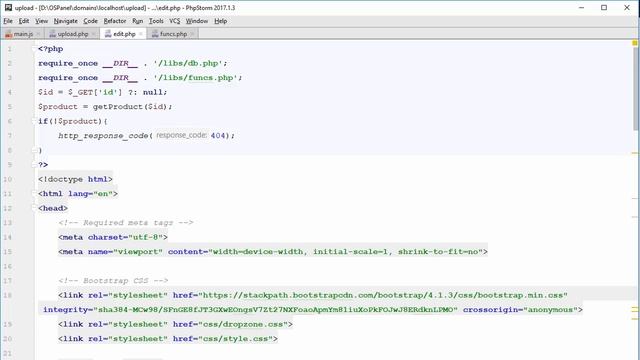The image size is (640, 360).
Task: Minimize the PhpStorm window
Action: (581, 7)
